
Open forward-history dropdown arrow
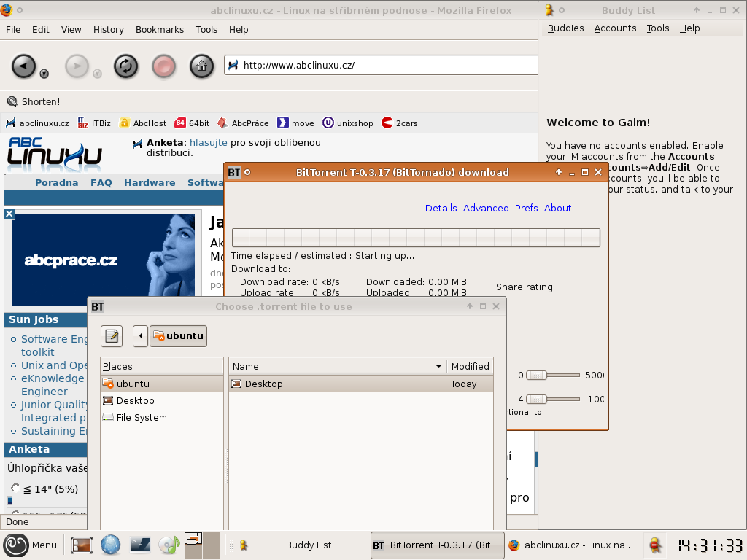point(97,74)
